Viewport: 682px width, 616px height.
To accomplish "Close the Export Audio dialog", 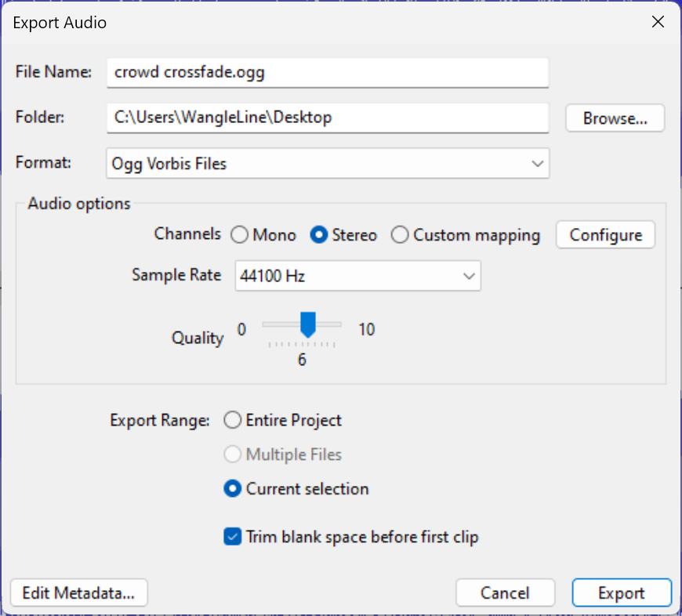I will click(658, 22).
